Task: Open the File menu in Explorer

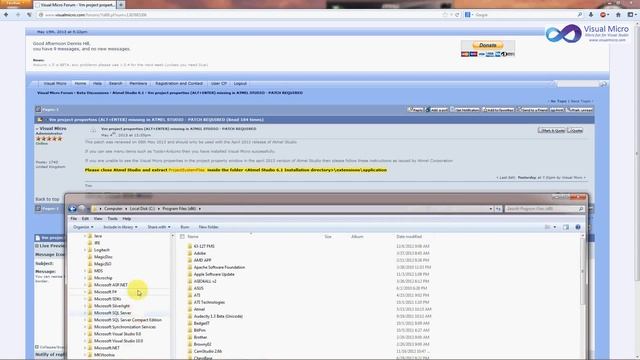Action: tap(73, 219)
